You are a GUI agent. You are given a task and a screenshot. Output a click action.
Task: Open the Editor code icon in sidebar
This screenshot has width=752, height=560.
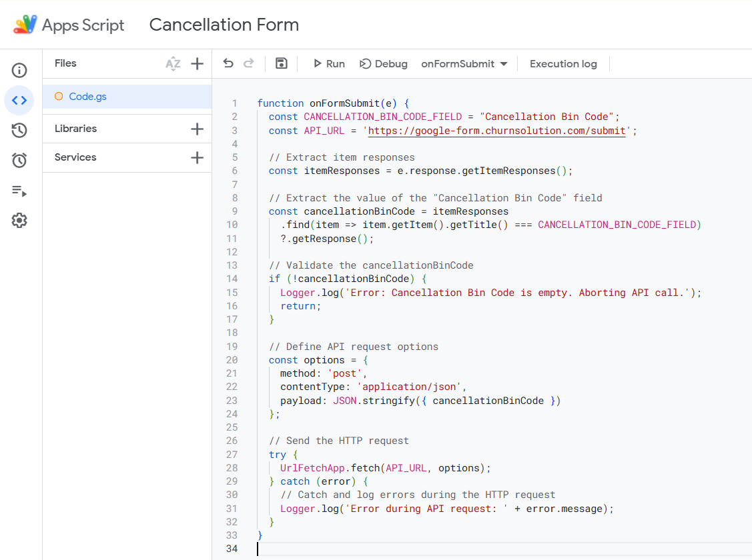tap(19, 100)
